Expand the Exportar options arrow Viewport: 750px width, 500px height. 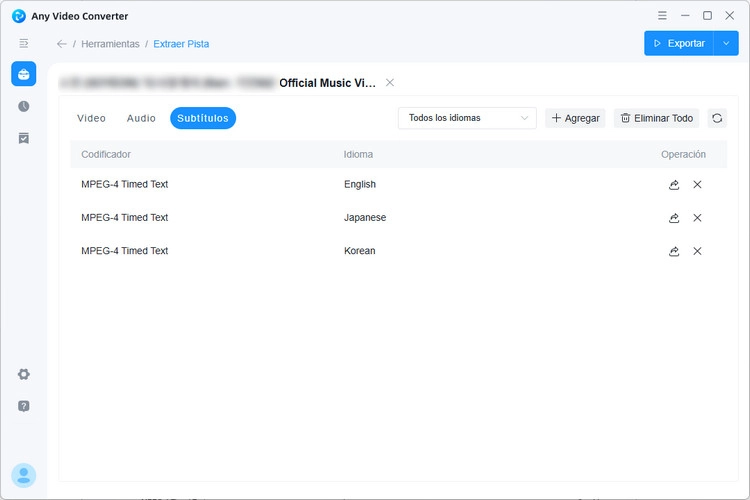[x=726, y=44]
